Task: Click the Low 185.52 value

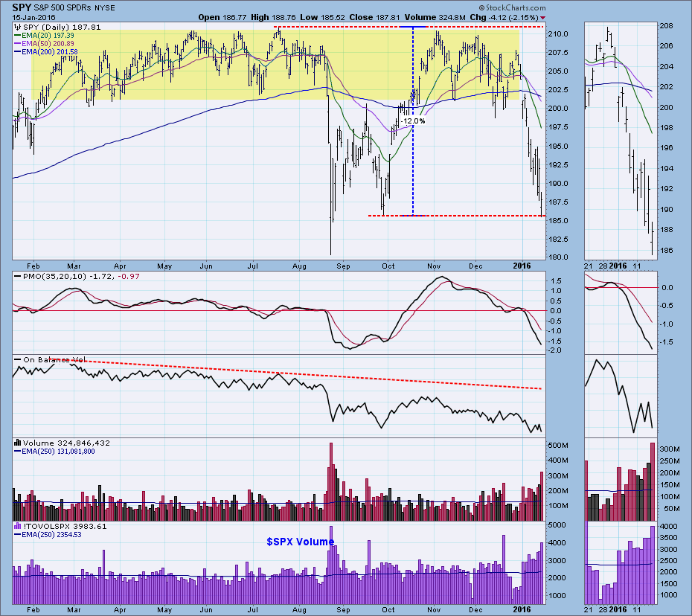Action: 323,18
